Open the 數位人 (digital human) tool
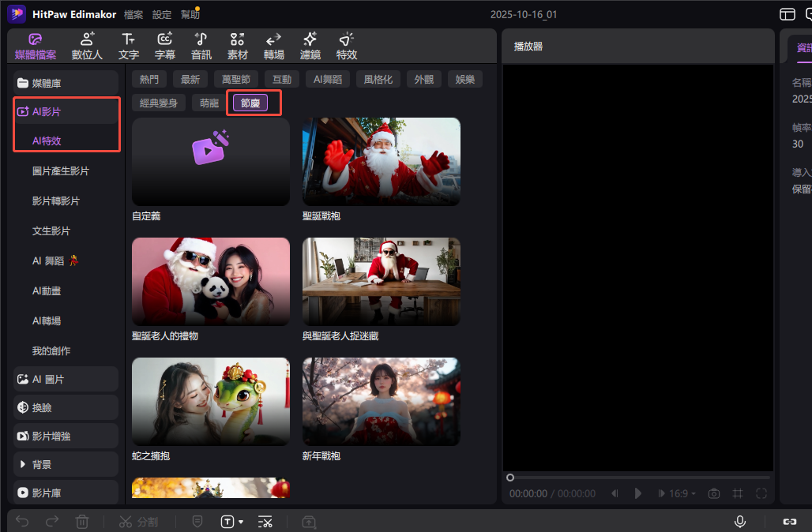Screen dimensions: 812x532 (x=87, y=46)
